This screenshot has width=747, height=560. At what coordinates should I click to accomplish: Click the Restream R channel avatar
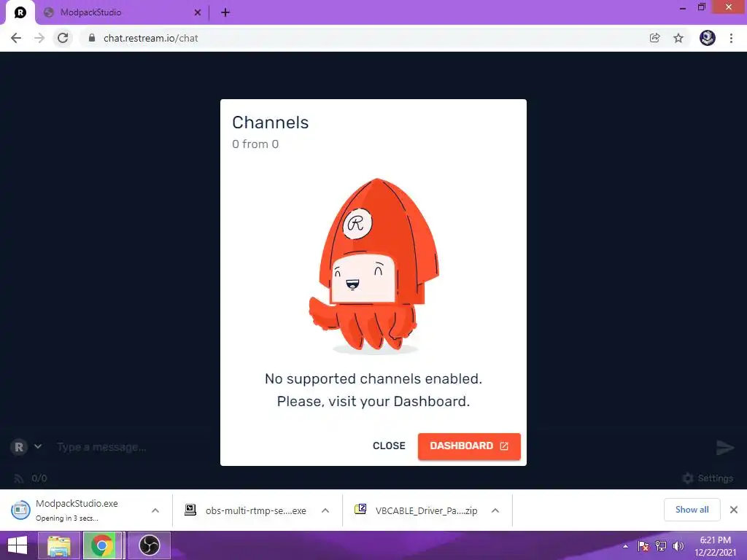click(19, 447)
